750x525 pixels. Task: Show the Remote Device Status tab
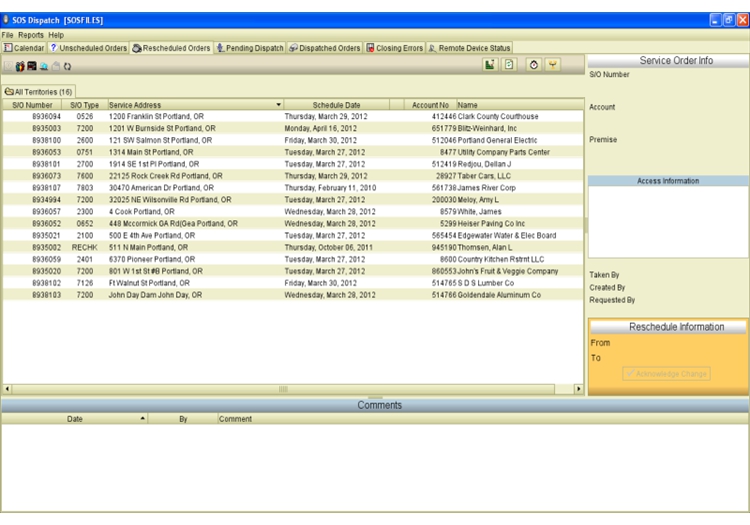click(x=469, y=48)
